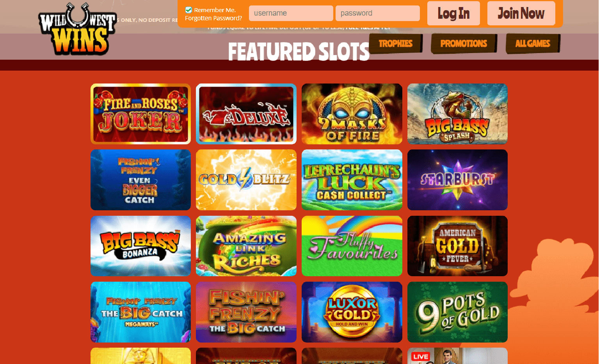Image resolution: width=599 pixels, height=364 pixels.
Task: Go to the Promotions tab
Action: [x=464, y=43]
